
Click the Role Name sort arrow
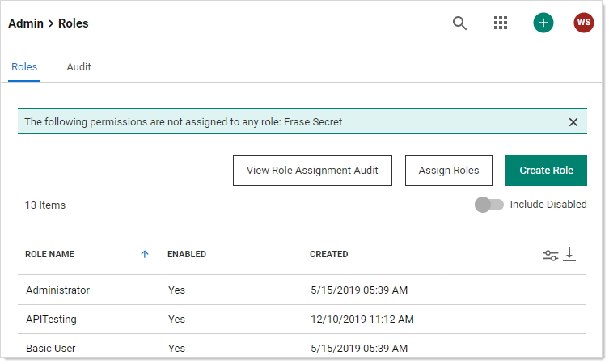pyautogui.click(x=145, y=254)
